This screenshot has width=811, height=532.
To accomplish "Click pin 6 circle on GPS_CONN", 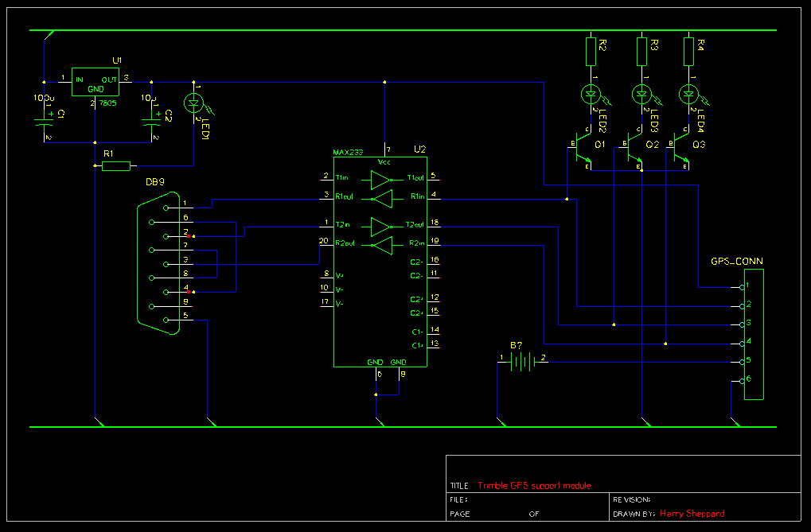I will [x=742, y=381].
